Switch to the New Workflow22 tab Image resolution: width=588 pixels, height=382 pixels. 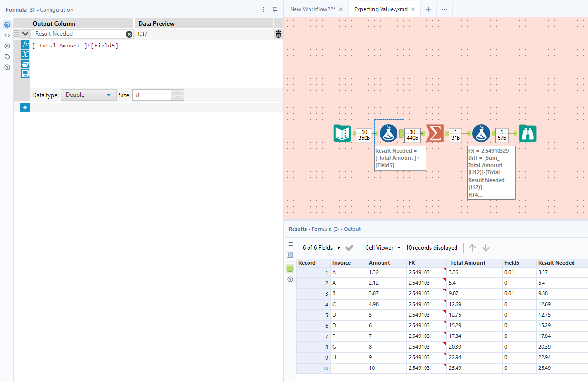tap(313, 9)
